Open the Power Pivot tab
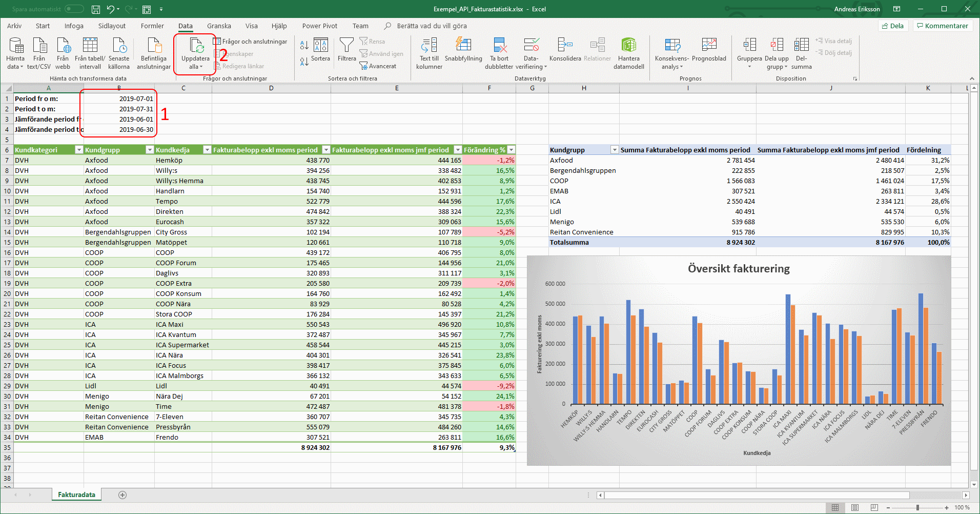This screenshot has width=980, height=514. click(x=320, y=26)
